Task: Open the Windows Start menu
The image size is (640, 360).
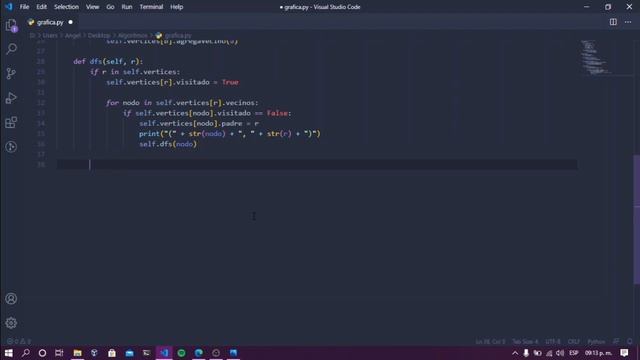Action: 9,353
